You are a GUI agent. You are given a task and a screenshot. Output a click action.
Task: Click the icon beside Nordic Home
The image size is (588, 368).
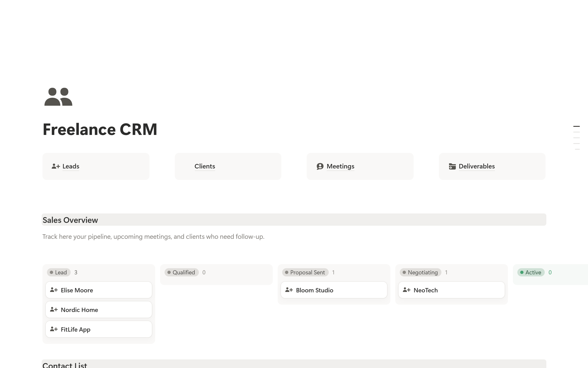pos(54,310)
